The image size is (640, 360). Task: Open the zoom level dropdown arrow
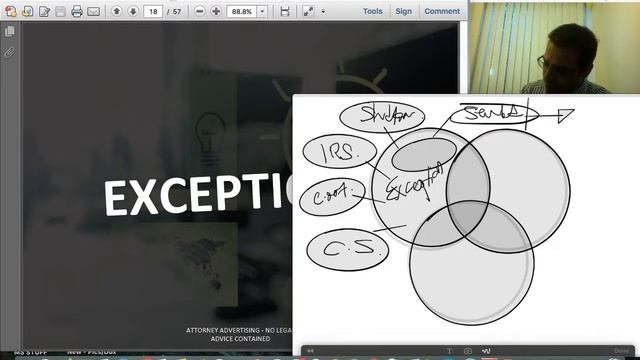(x=262, y=11)
